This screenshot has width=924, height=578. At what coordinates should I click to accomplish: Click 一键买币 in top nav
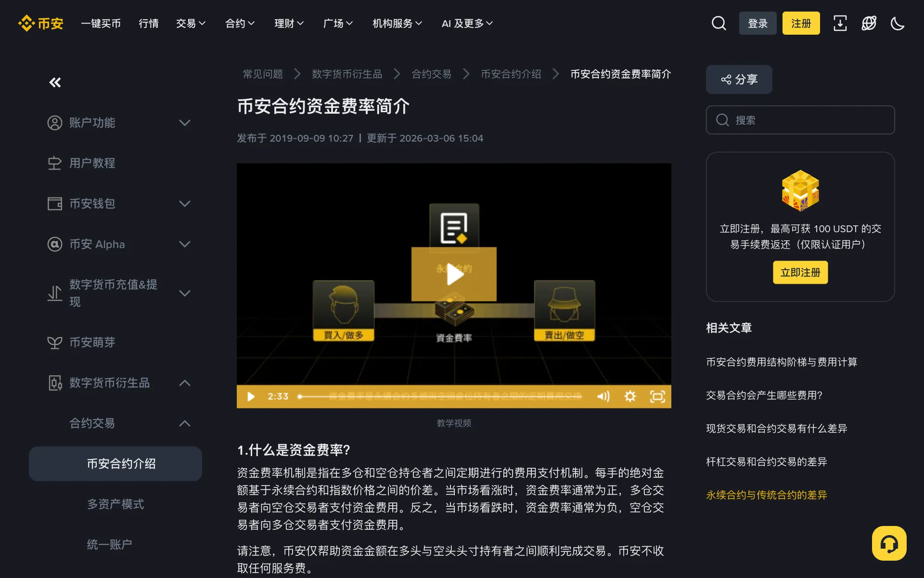coord(101,23)
